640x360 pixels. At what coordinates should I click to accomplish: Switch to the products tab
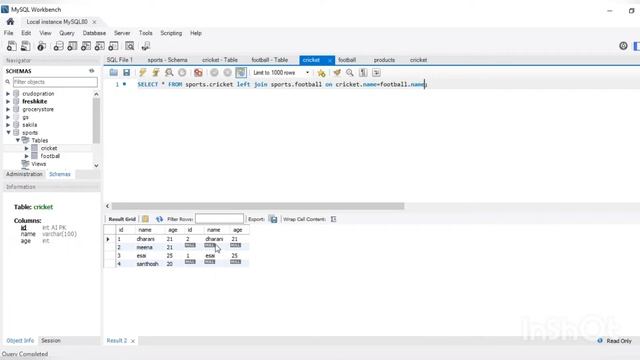384,60
